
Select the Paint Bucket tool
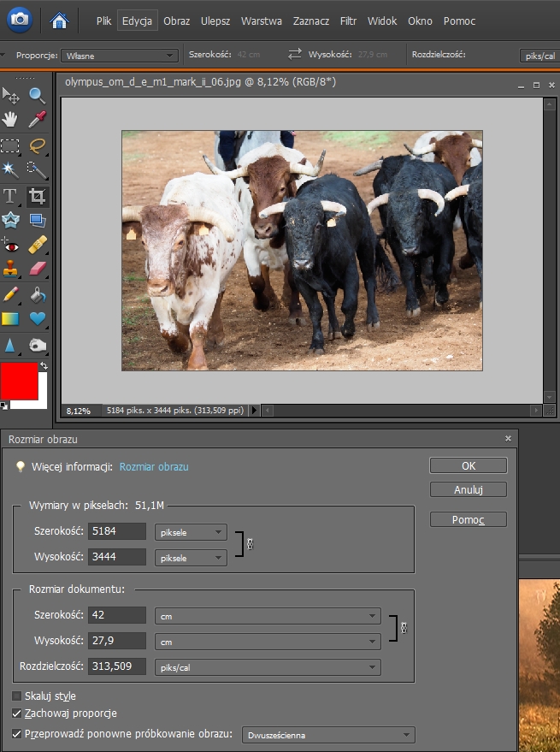(37, 294)
